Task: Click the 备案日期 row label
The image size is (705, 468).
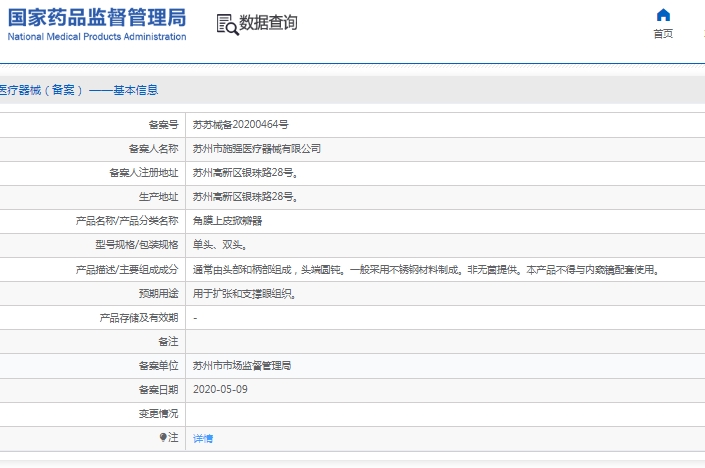Action: (x=159, y=390)
